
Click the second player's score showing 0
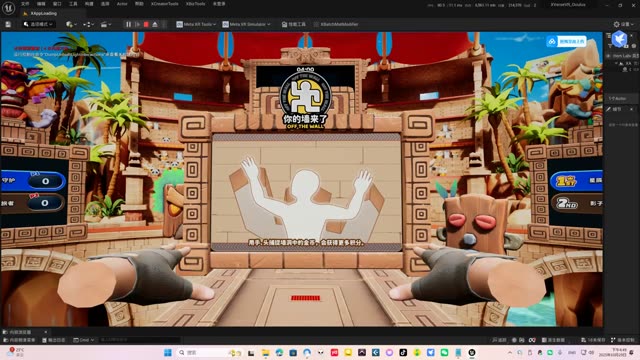[x=45, y=203]
